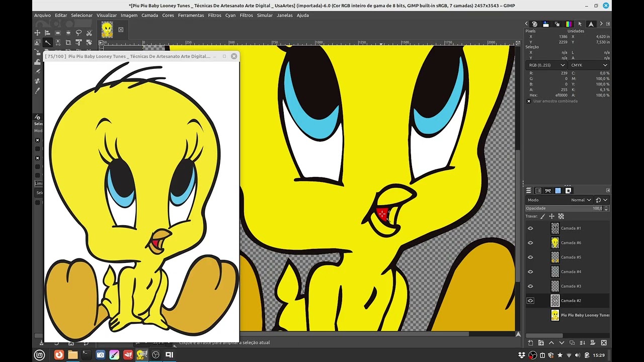Show previous dock tabs arrow
Image resolution: width=644 pixels, height=362 pixels.
coord(526,24)
